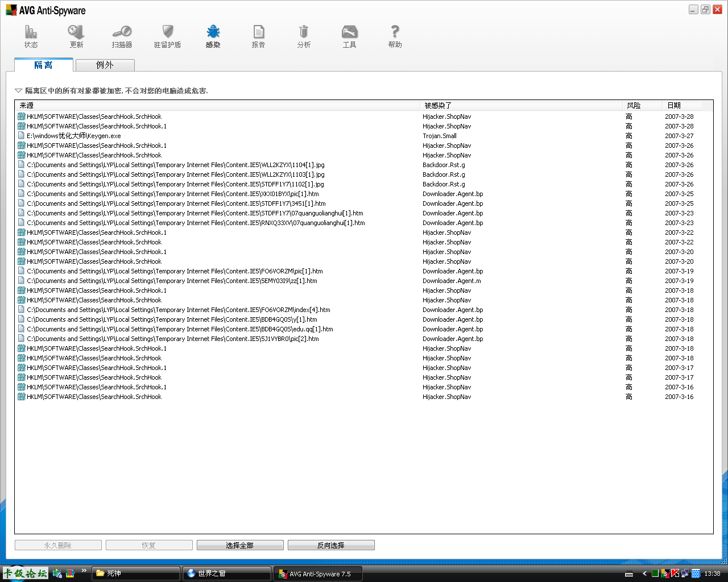Select row FO6VORZM\index[4].htm

364,310
